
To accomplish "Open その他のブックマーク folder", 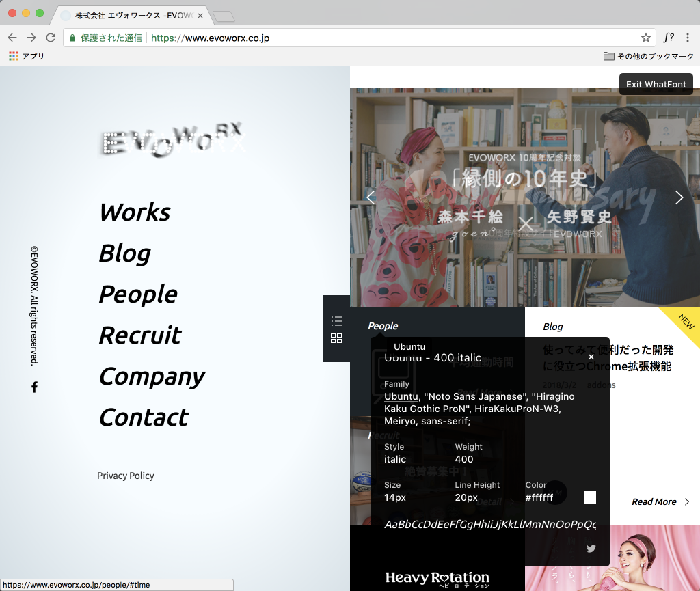I will (649, 56).
